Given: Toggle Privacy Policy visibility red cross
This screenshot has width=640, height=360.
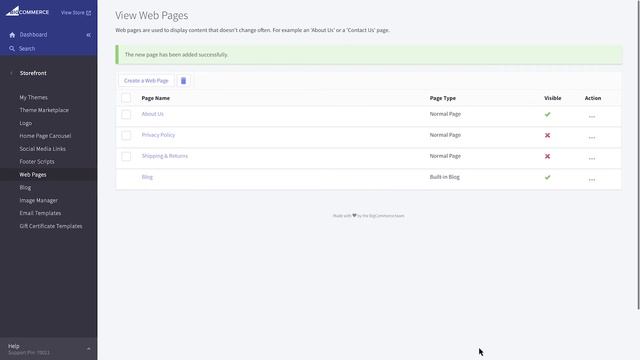Looking at the screenshot, I should click(547, 135).
